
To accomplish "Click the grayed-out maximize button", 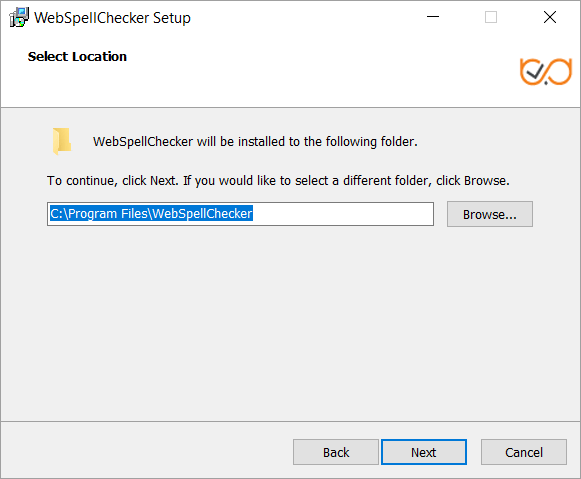I will [491, 17].
